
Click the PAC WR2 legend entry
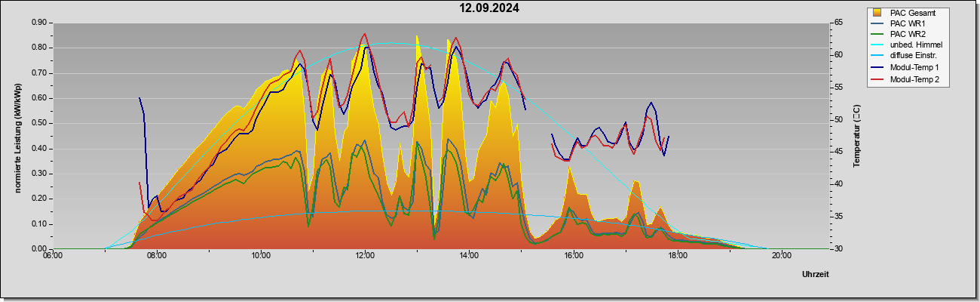[908, 34]
